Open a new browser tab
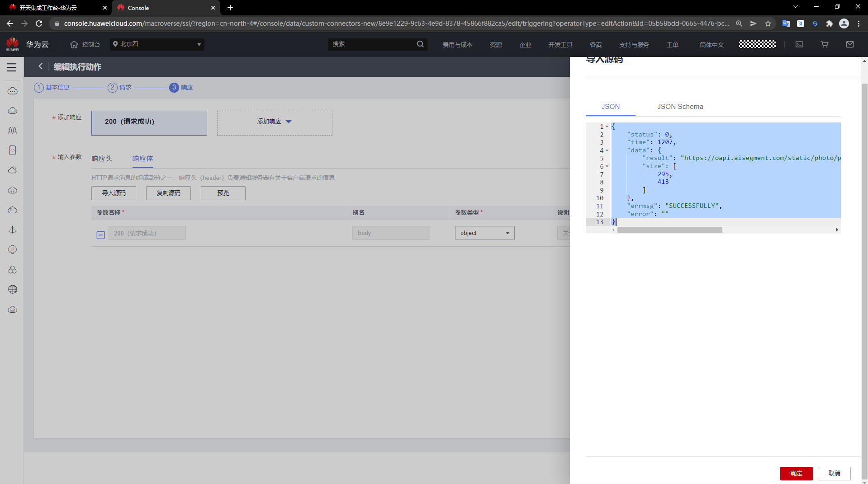The image size is (868, 484). pyautogui.click(x=230, y=8)
